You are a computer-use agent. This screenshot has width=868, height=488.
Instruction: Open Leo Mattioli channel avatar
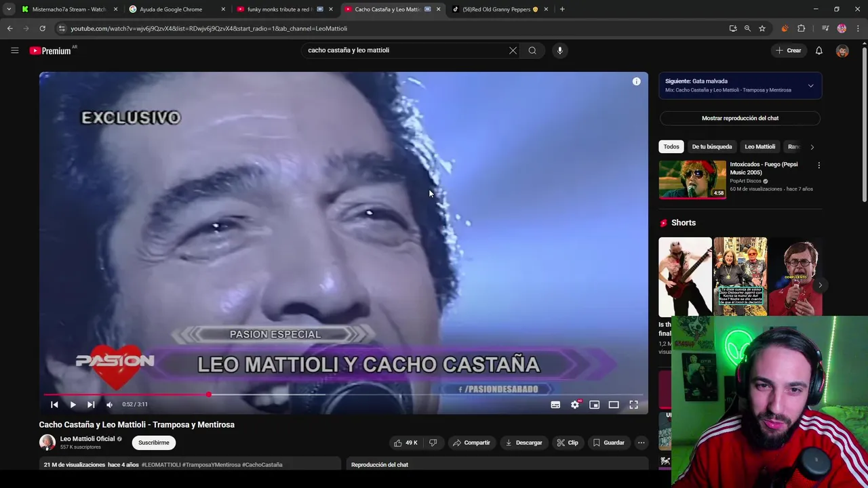pyautogui.click(x=47, y=443)
